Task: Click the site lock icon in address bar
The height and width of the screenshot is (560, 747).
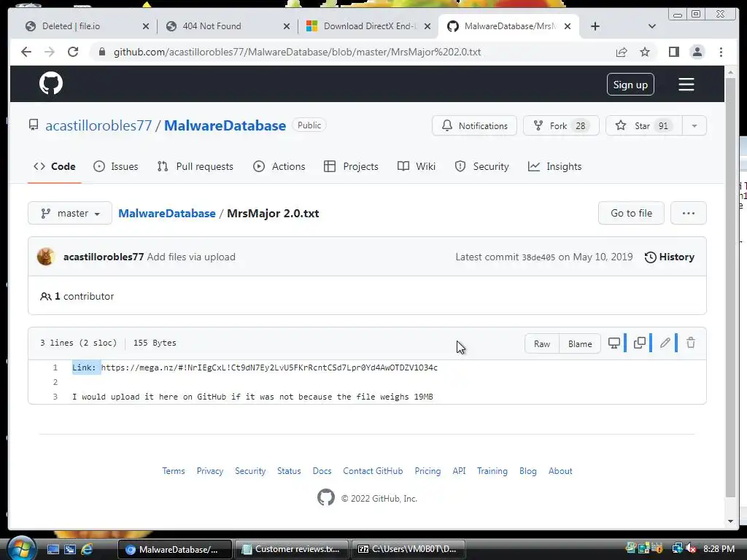Action: click(x=101, y=52)
